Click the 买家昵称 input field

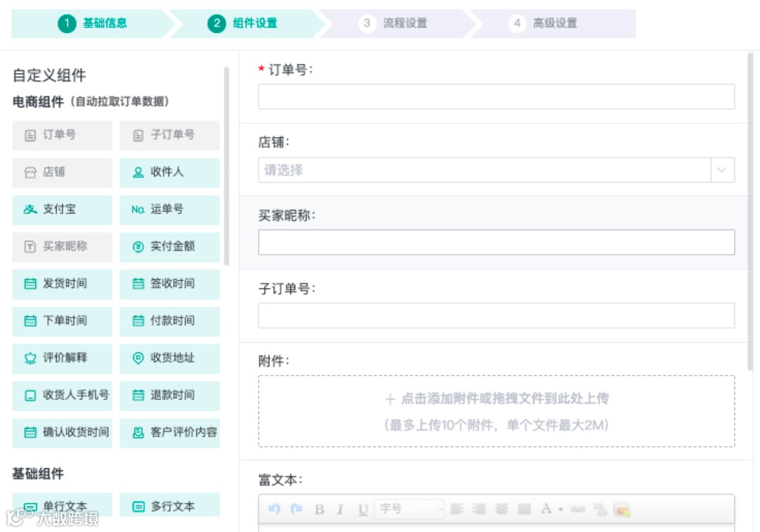[496, 242]
